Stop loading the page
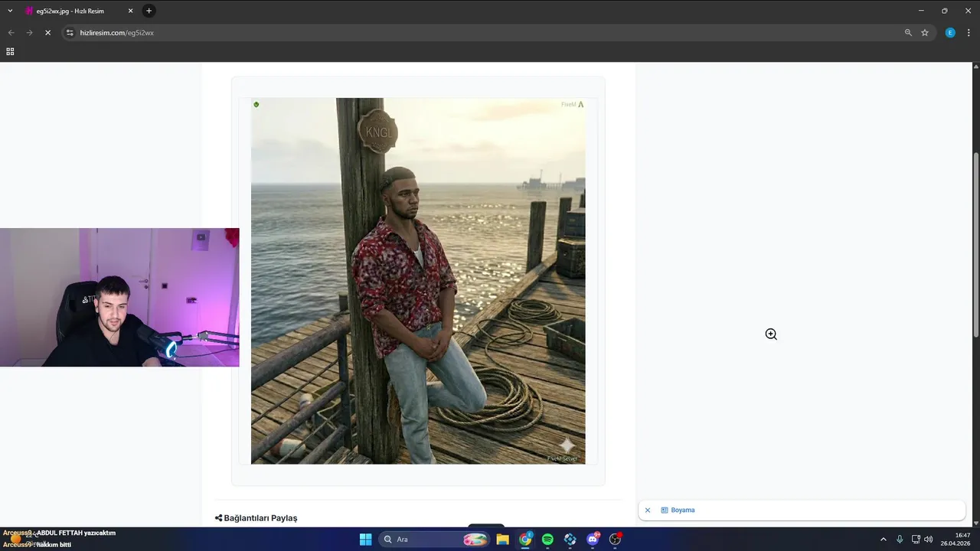The width and height of the screenshot is (980, 551). [x=47, y=33]
